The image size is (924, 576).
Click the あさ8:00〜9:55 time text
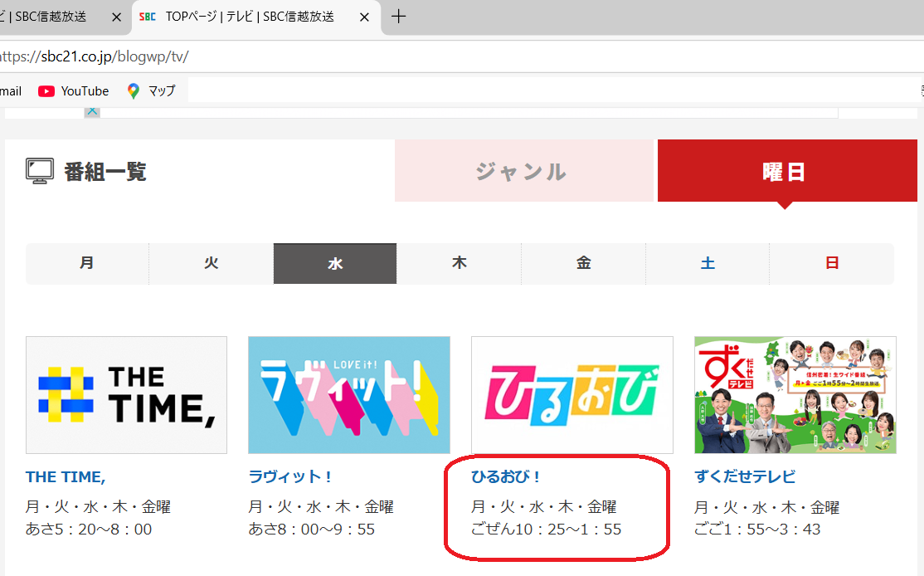[x=312, y=530]
